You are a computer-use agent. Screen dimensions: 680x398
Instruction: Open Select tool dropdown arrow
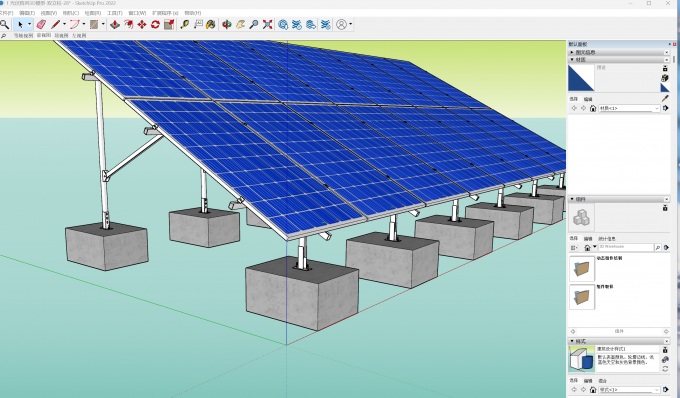[x=29, y=25]
